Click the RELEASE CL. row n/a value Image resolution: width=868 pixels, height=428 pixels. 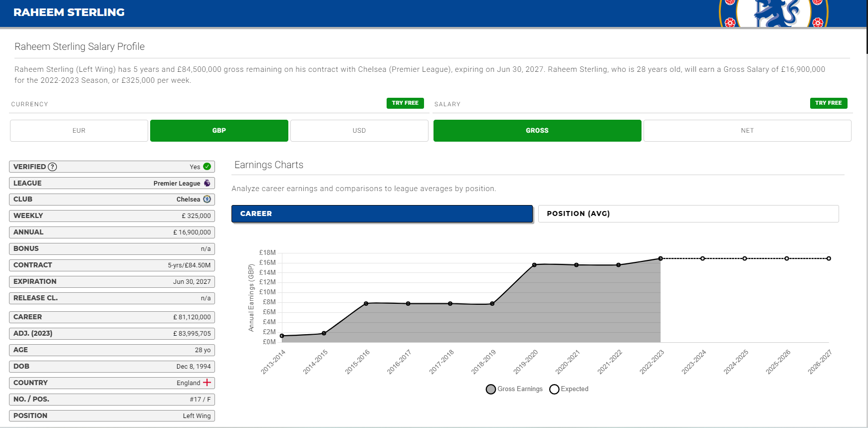pos(206,298)
